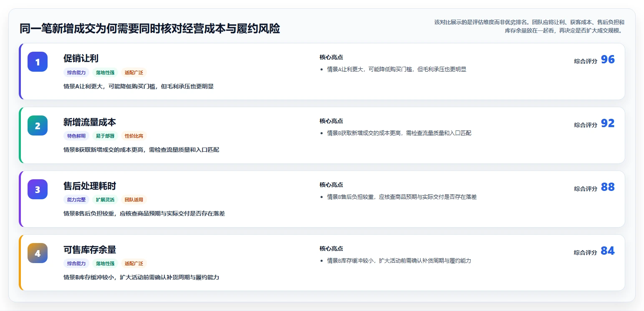
Task: Choose the 扩展灵活 tag
Action: (x=105, y=200)
